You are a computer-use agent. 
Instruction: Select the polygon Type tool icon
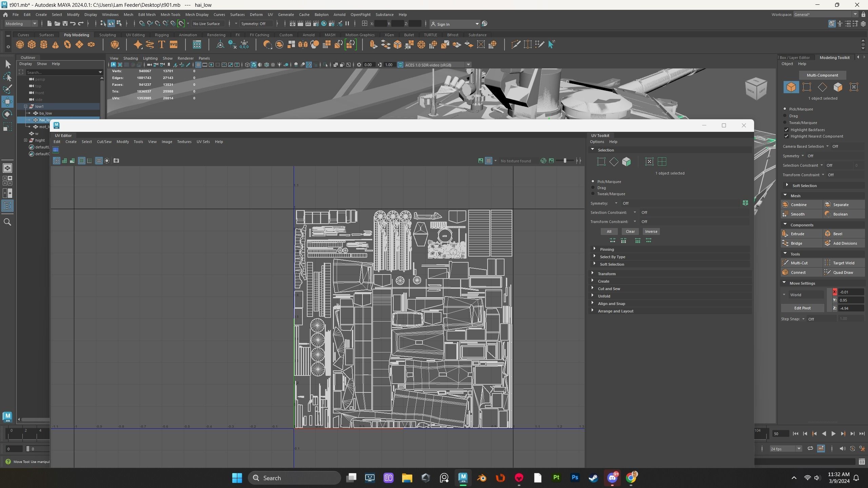coord(162,44)
